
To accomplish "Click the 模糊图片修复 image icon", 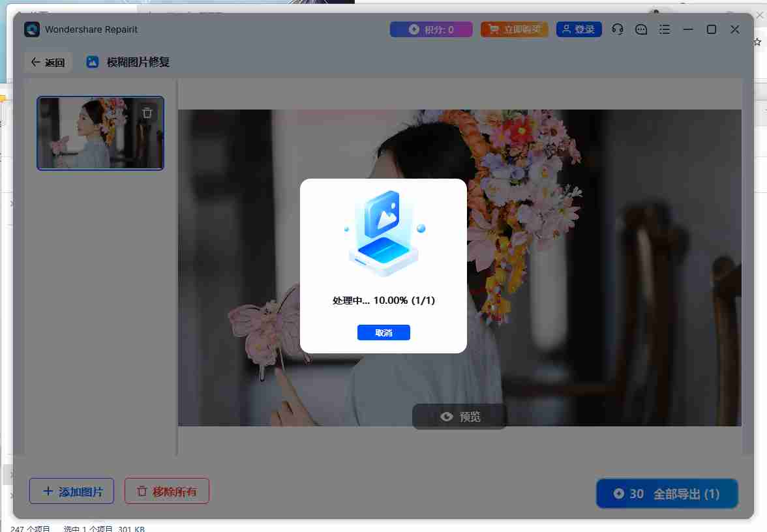I will (93, 63).
